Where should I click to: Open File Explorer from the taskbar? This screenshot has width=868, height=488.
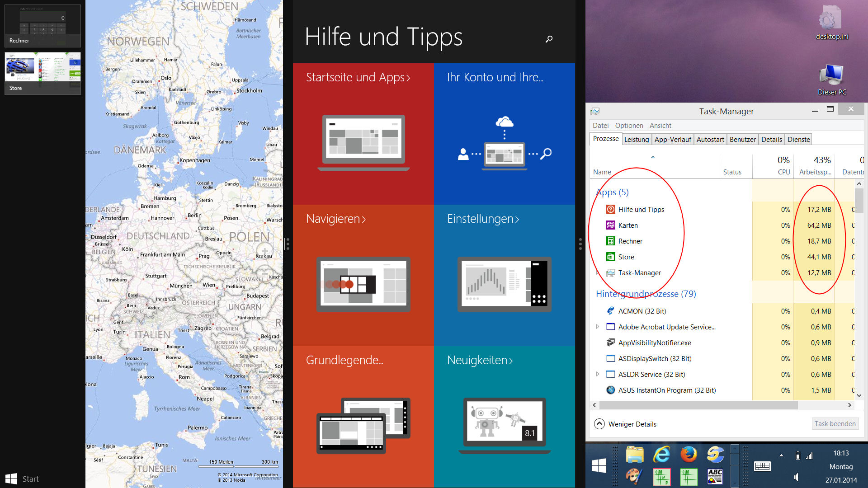(x=634, y=455)
